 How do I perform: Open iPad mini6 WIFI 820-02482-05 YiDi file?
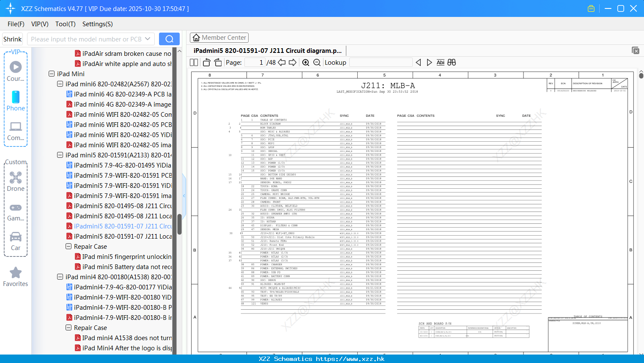click(119, 135)
